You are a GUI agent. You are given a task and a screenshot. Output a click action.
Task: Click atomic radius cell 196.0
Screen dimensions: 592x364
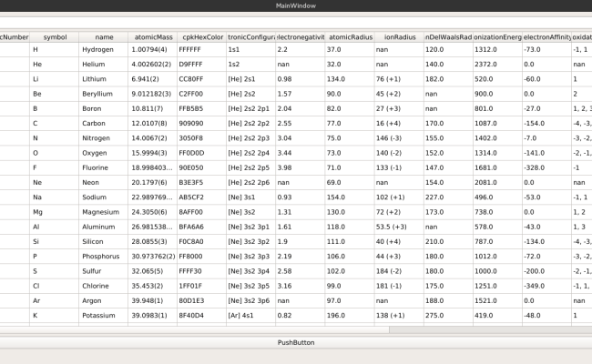click(350, 316)
